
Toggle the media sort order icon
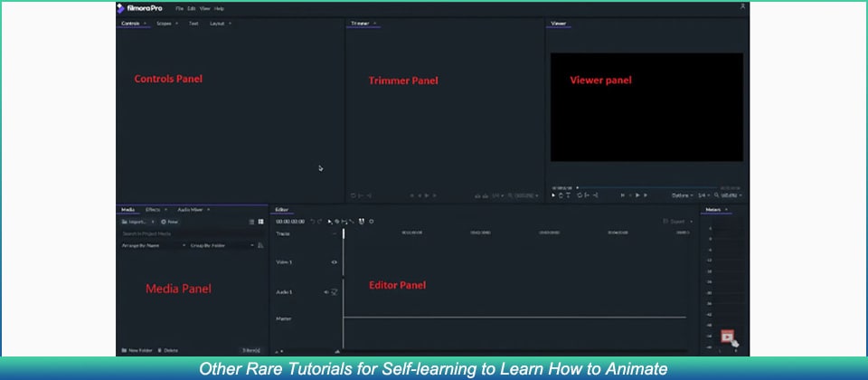pyautogui.click(x=260, y=245)
